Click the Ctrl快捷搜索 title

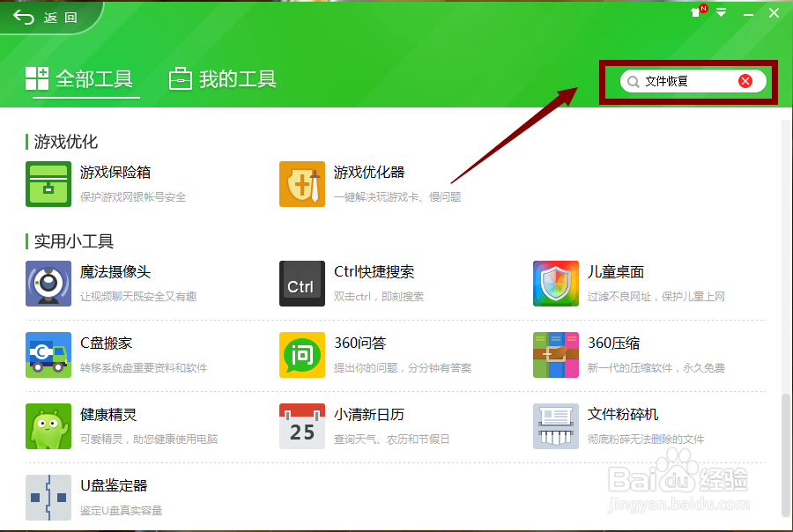374,272
